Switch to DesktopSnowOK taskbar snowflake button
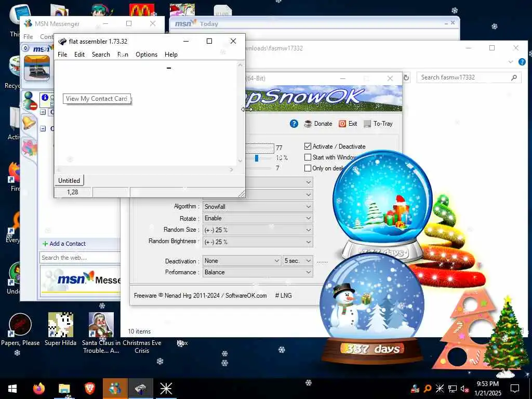Screen dimensions: 532x399 [166, 389]
